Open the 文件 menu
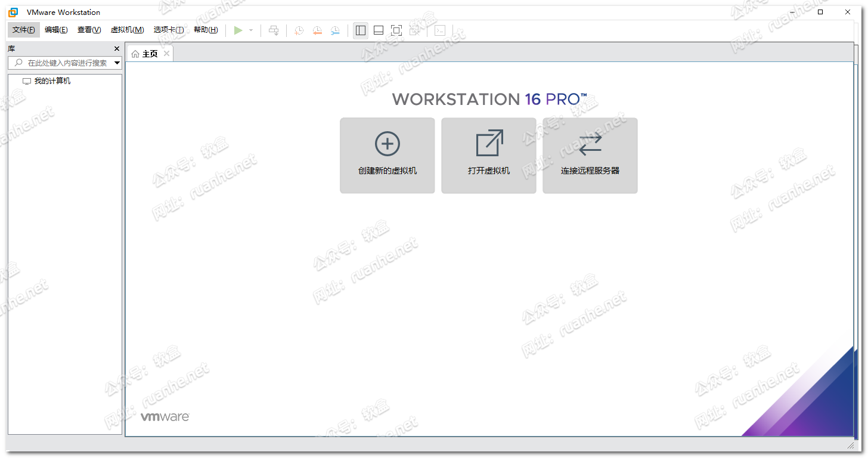The image size is (868, 458). (x=24, y=30)
